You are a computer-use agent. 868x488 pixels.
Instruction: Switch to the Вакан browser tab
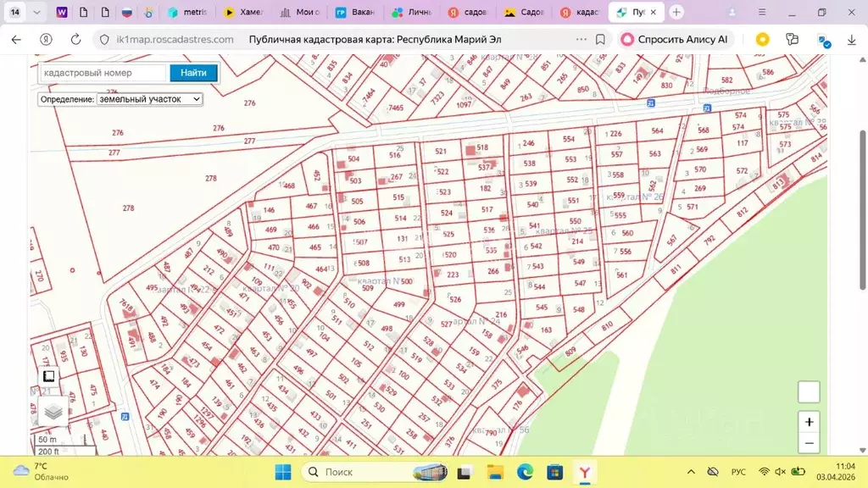coord(354,13)
